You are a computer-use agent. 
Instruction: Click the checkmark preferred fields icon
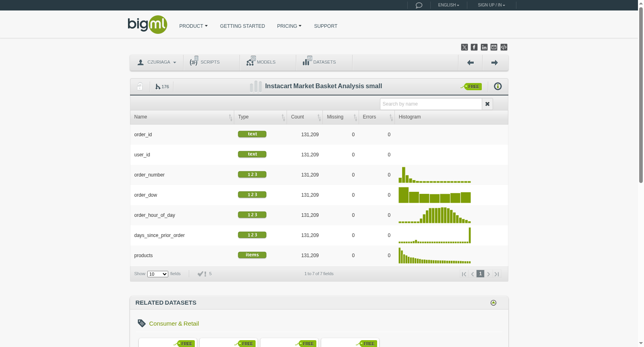(x=202, y=274)
